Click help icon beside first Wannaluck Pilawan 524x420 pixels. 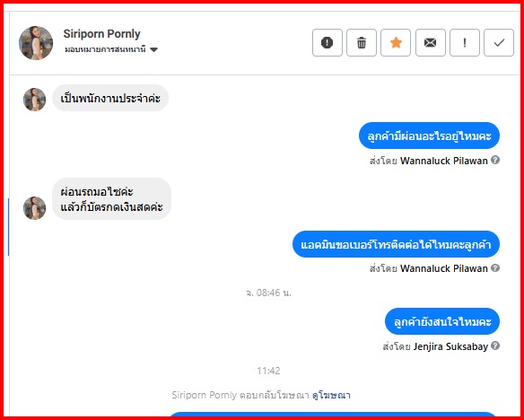(x=495, y=160)
